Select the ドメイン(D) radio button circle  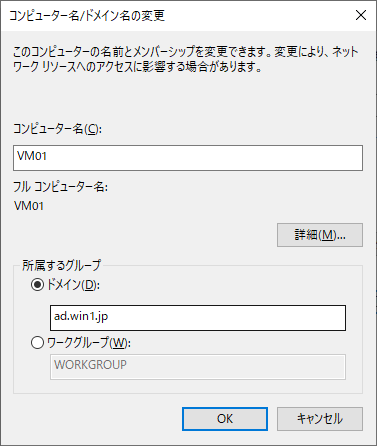pyautogui.click(x=37, y=285)
